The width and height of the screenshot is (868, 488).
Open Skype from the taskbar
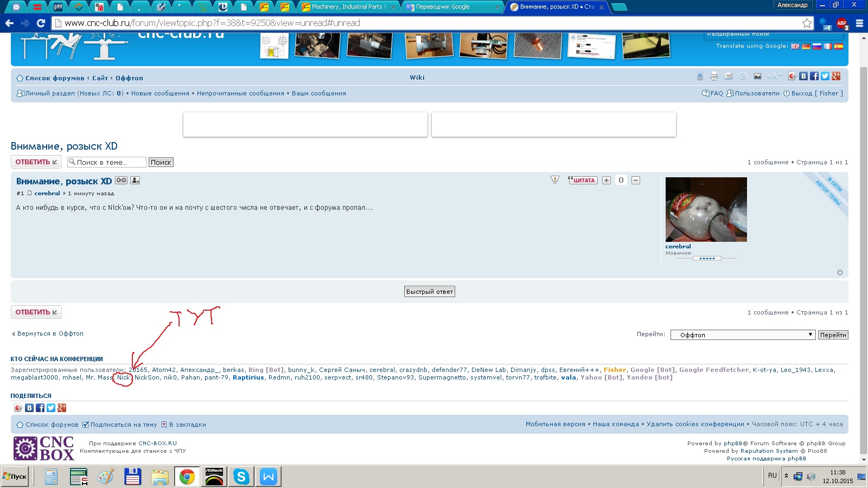click(x=241, y=477)
